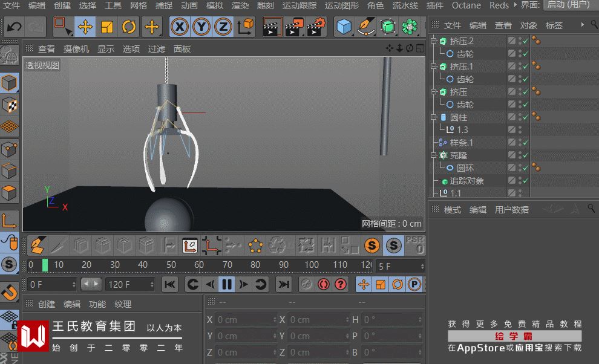
Task: Select the Spline Pen tool
Action: coord(365,27)
